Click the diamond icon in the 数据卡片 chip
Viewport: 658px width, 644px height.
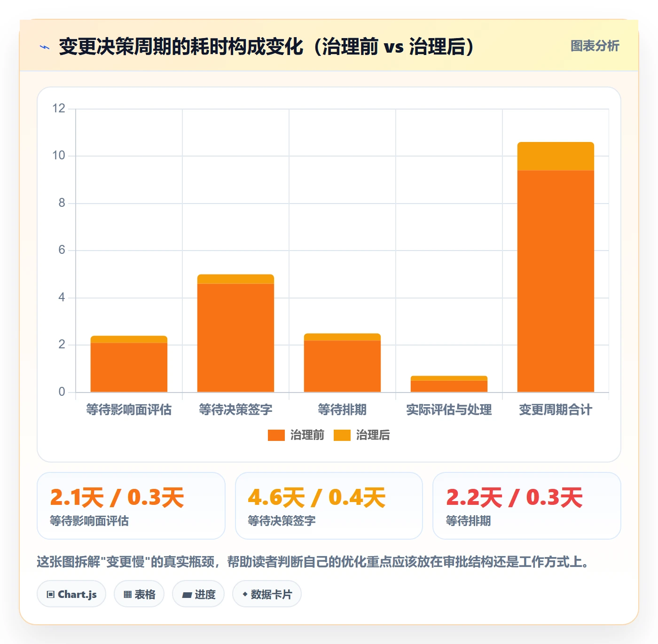coord(245,594)
